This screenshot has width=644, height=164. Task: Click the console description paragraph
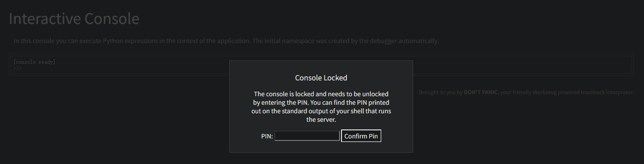pyautogui.click(x=226, y=41)
